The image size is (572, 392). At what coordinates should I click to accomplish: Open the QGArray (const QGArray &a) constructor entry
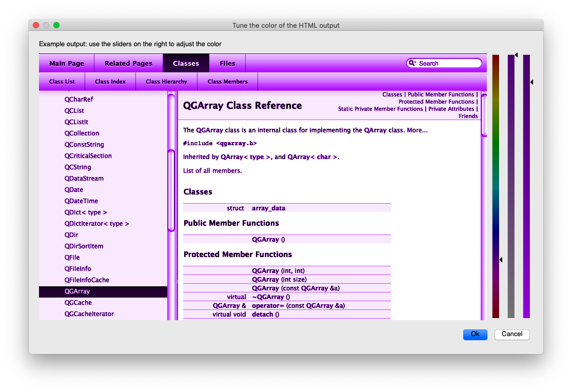coord(295,288)
